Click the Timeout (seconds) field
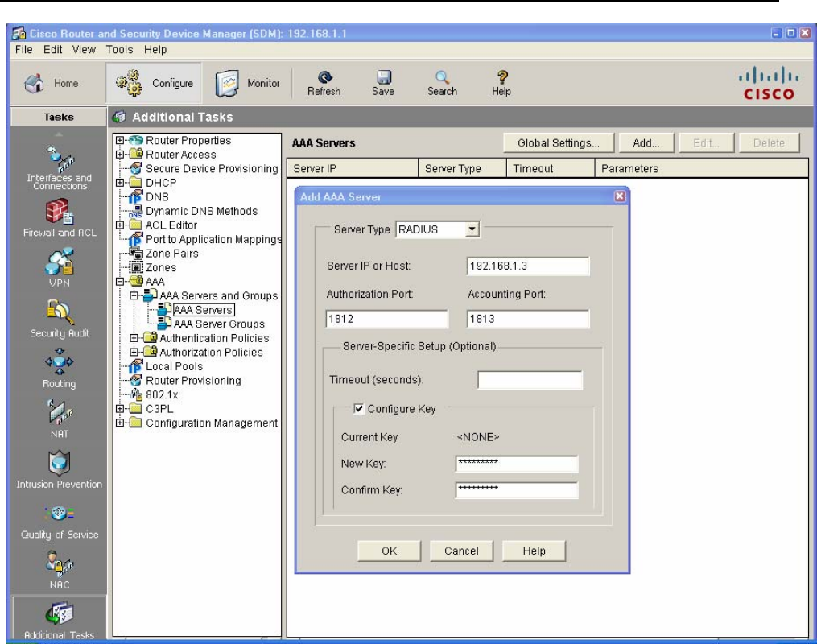The width and height of the screenshot is (817, 644). tap(530, 380)
